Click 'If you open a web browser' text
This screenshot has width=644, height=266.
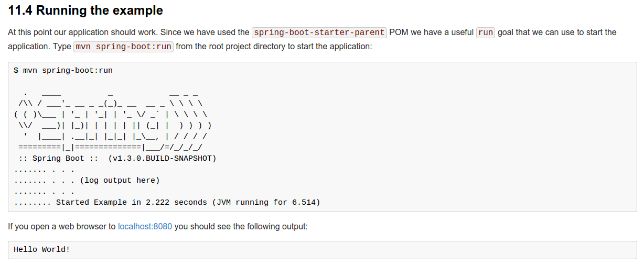click(x=57, y=227)
